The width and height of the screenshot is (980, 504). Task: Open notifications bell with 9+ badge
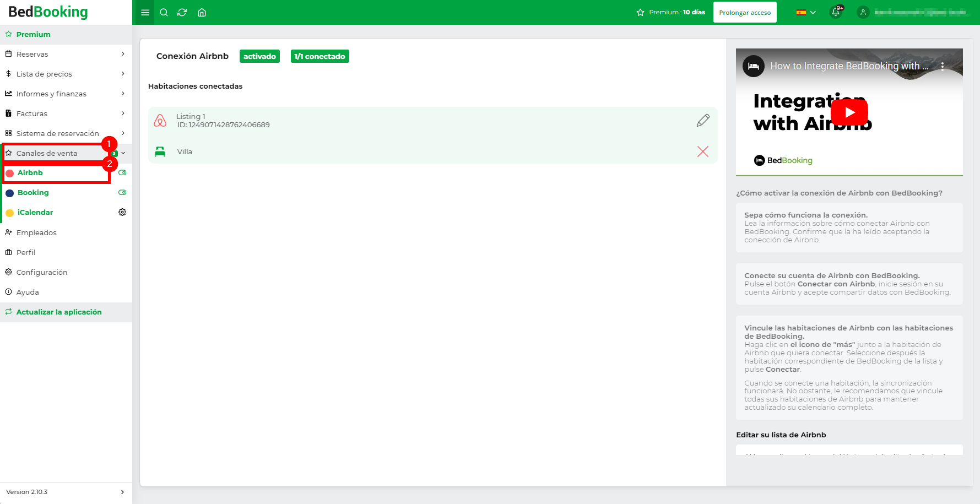[x=836, y=12]
